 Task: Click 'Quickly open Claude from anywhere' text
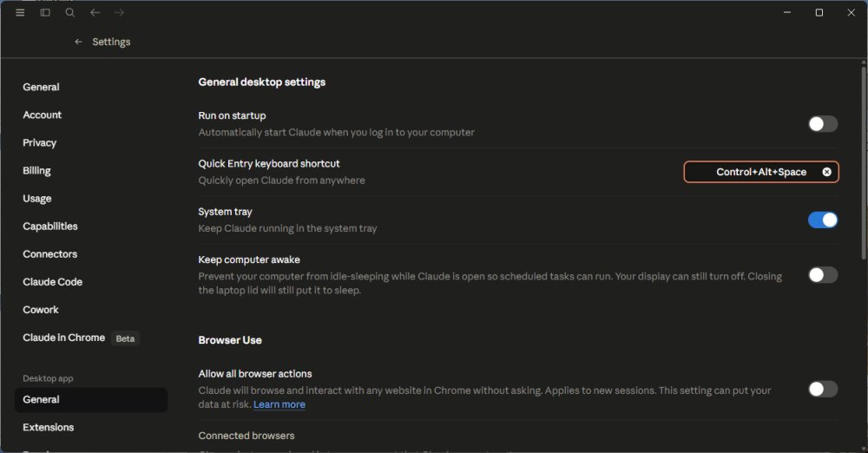[282, 180]
